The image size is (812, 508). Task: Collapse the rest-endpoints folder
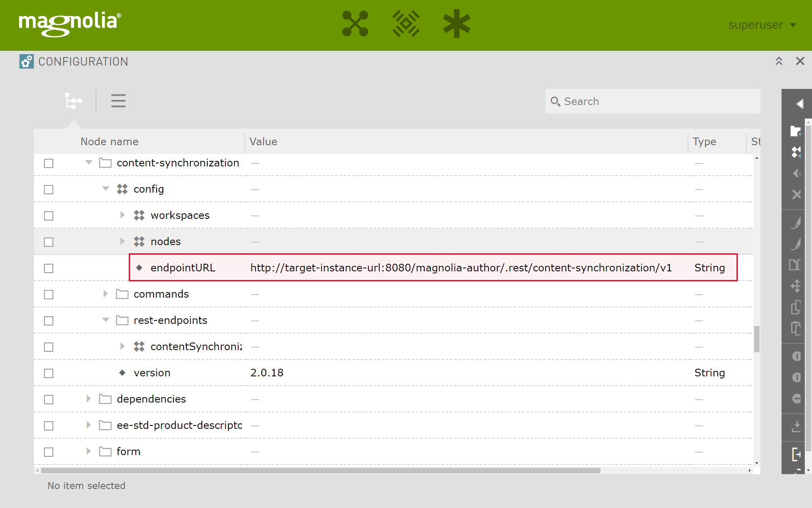tap(105, 320)
